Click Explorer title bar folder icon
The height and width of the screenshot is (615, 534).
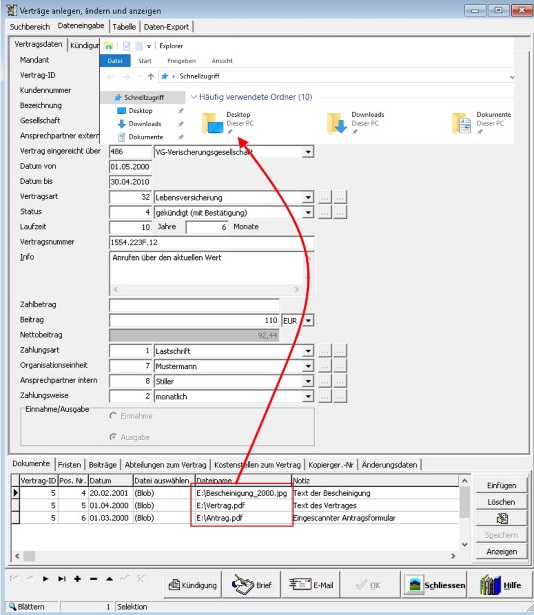coord(108,46)
